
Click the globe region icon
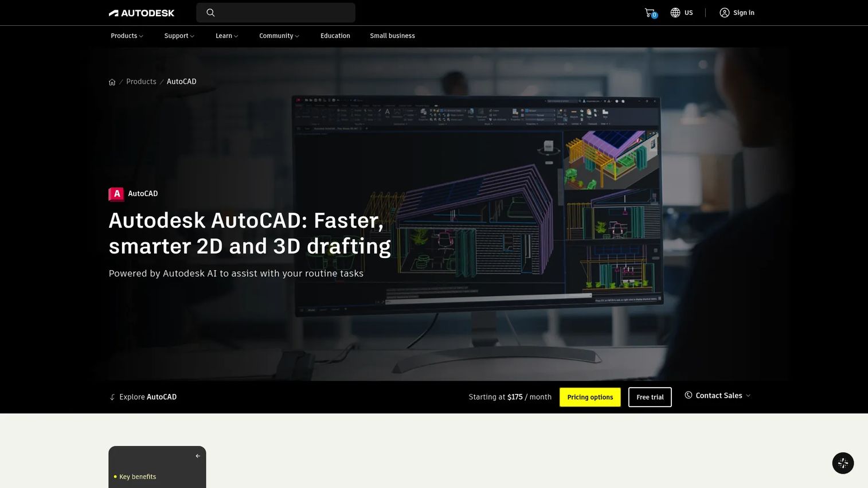point(675,13)
